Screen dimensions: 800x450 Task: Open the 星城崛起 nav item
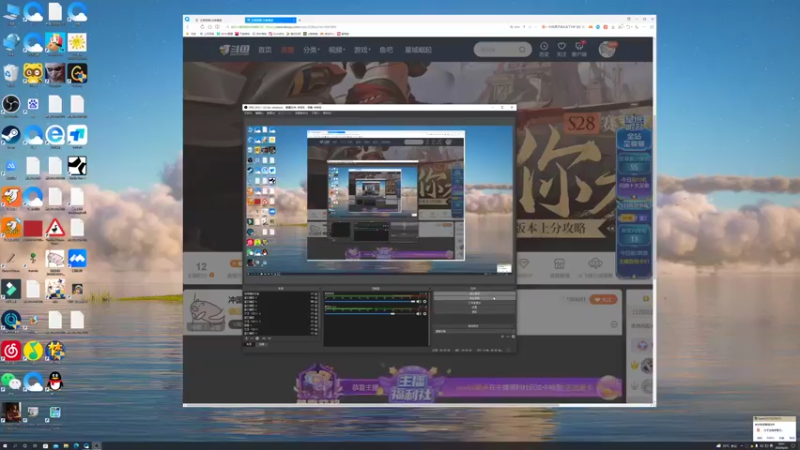(x=418, y=50)
